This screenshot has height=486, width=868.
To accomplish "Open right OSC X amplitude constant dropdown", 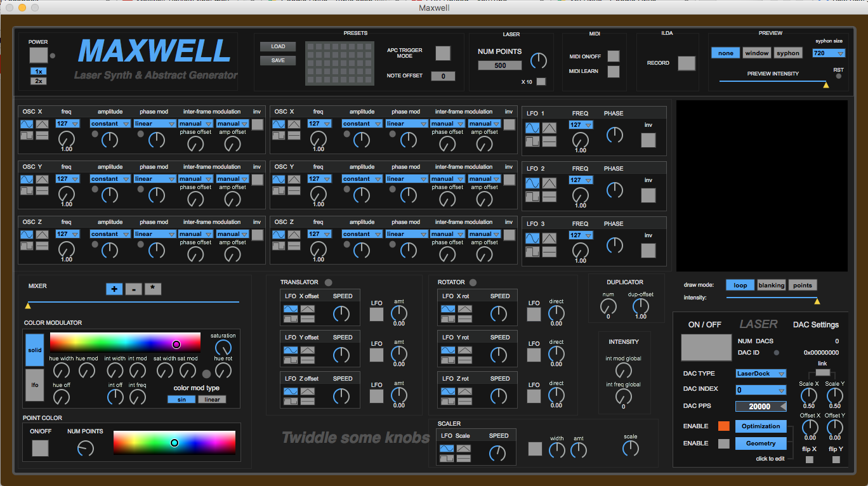I will point(362,124).
